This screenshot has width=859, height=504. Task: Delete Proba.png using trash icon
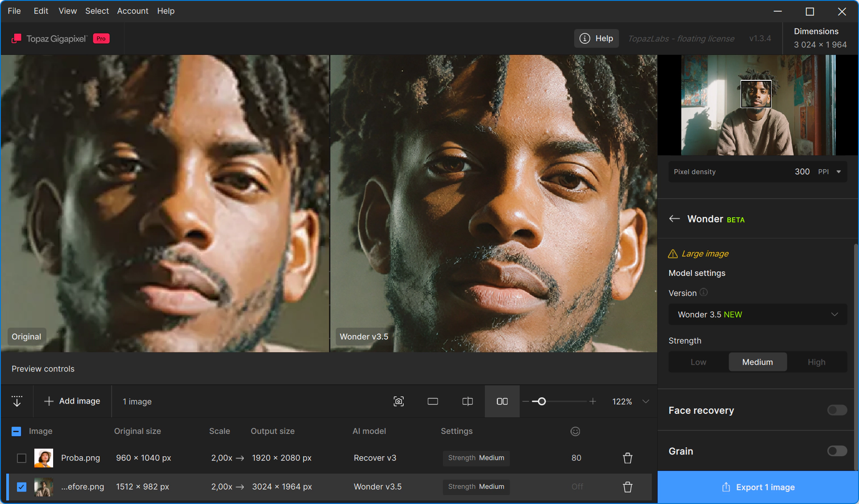pyautogui.click(x=628, y=458)
